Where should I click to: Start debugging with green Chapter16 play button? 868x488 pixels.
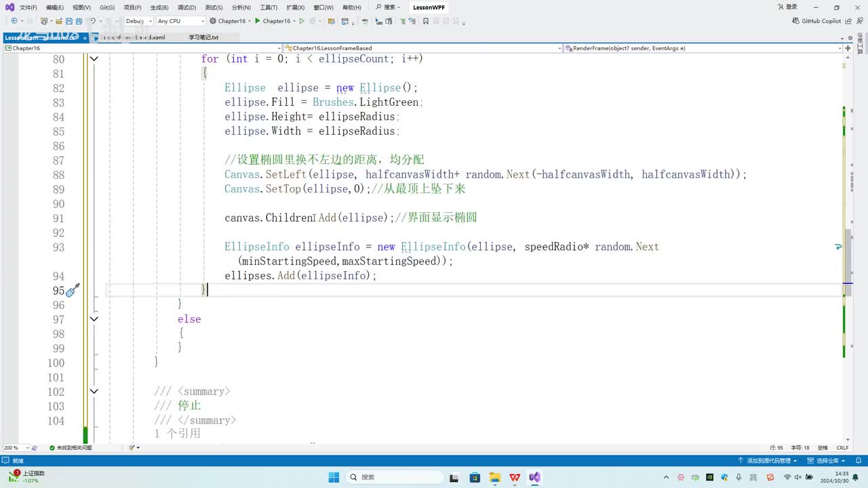273,21
